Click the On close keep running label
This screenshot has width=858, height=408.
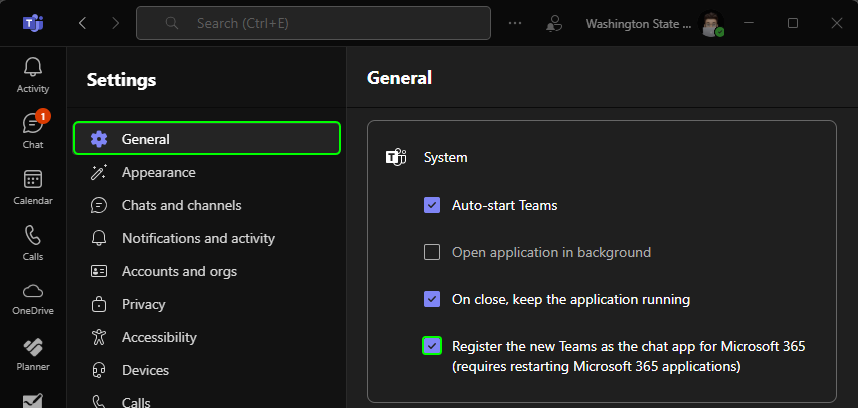tap(571, 300)
